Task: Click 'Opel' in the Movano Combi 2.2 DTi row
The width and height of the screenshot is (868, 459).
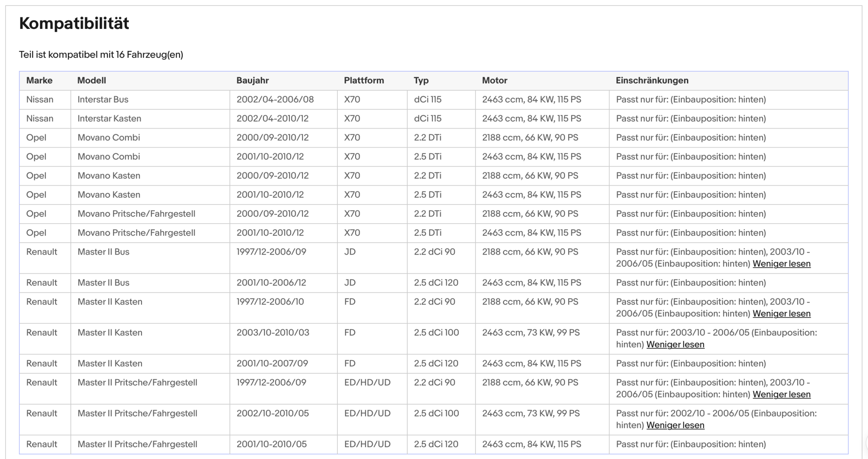Action: pos(36,138)
